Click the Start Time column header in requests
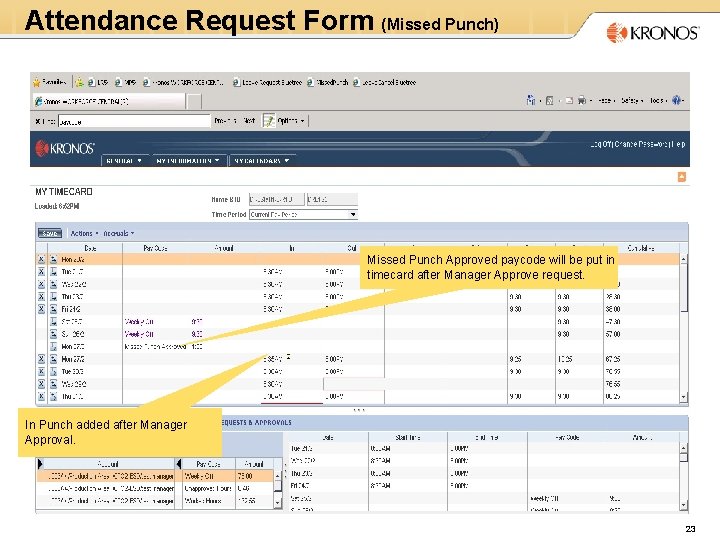720x540 pixels. pos(408,438)
